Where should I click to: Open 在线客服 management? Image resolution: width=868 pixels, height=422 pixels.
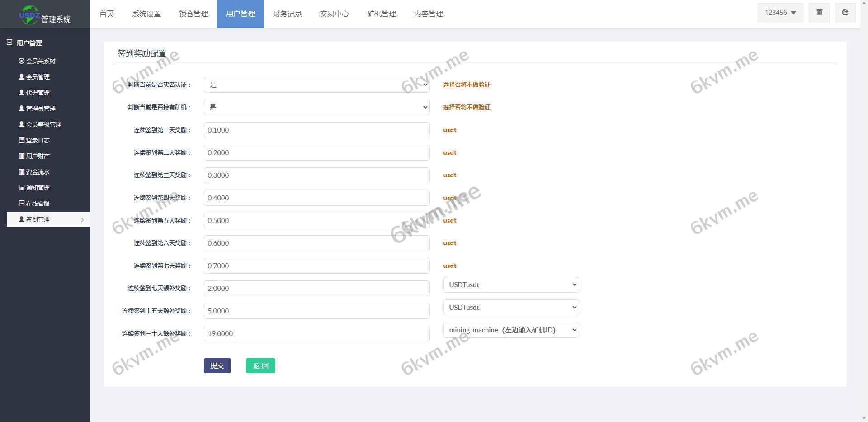click(x=38, y=203)
